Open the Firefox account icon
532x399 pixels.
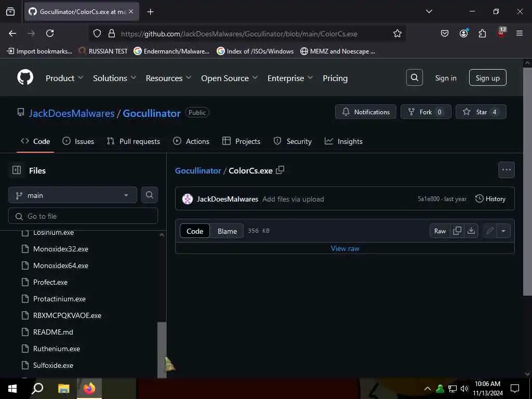click(463, 33)
